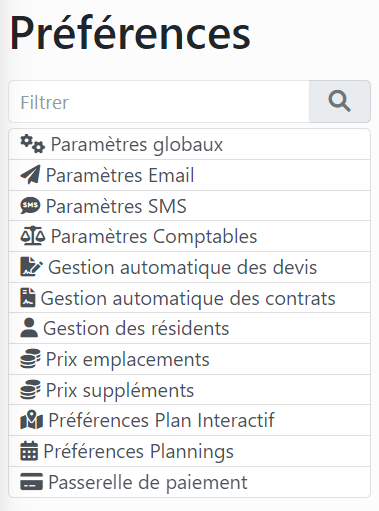The height and width of the screenshot is (511, 379).
Task: Click the paper plane icon for Email
Action: pyautogui.click(x=30, y=175)
